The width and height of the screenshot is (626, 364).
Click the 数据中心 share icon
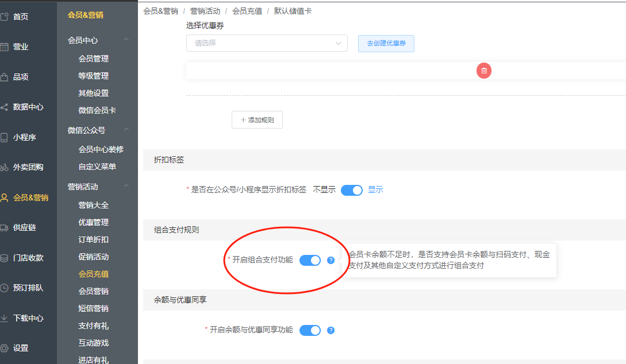point(5,107)
